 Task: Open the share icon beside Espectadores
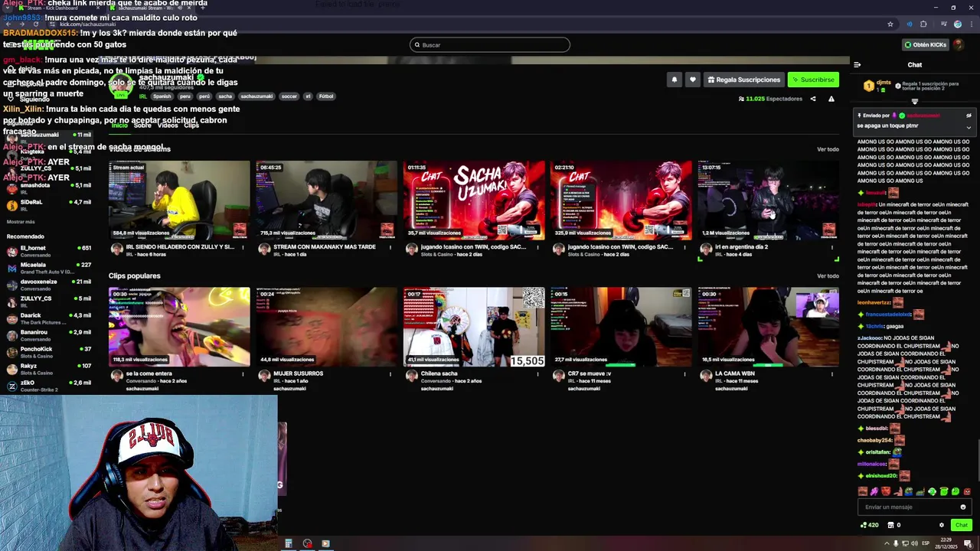[813, 99]
